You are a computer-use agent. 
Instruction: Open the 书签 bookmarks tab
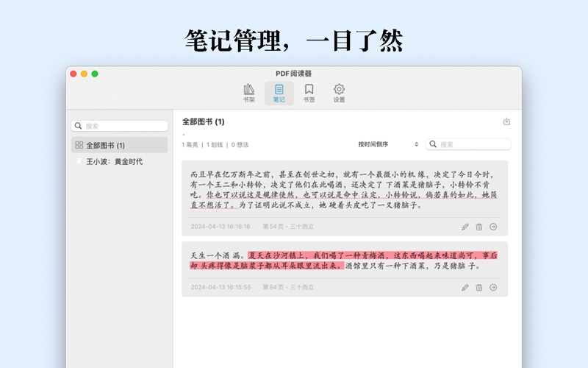[309, 93]
